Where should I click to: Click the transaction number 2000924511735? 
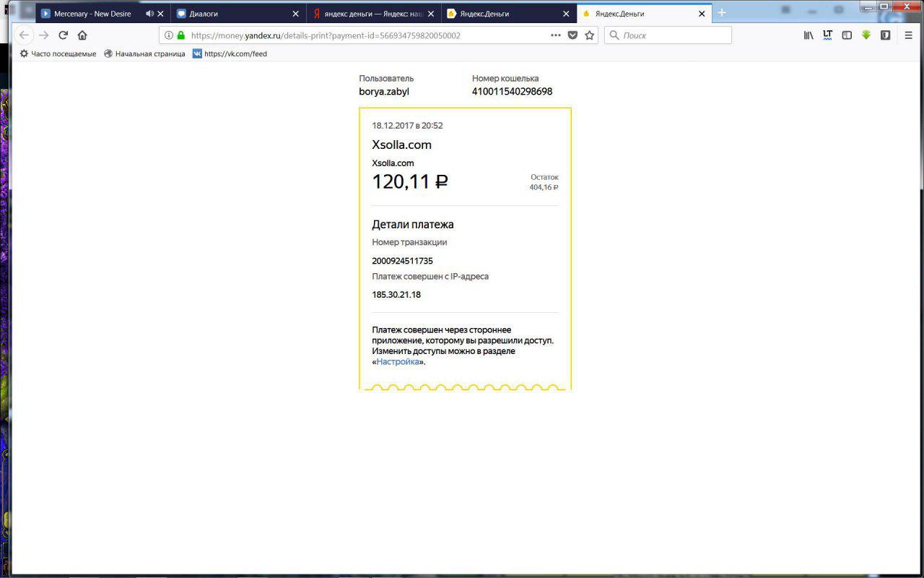pyautogui.click(x=402, y=261)
